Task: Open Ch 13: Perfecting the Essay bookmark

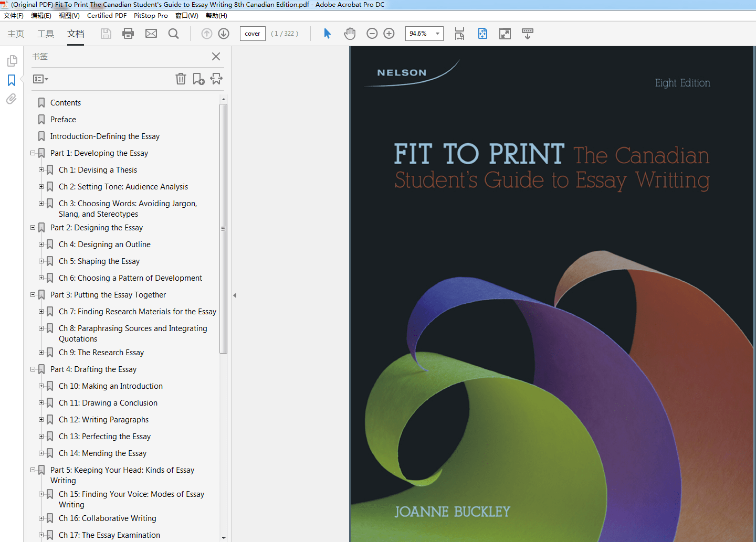Action: click(105, 437)
